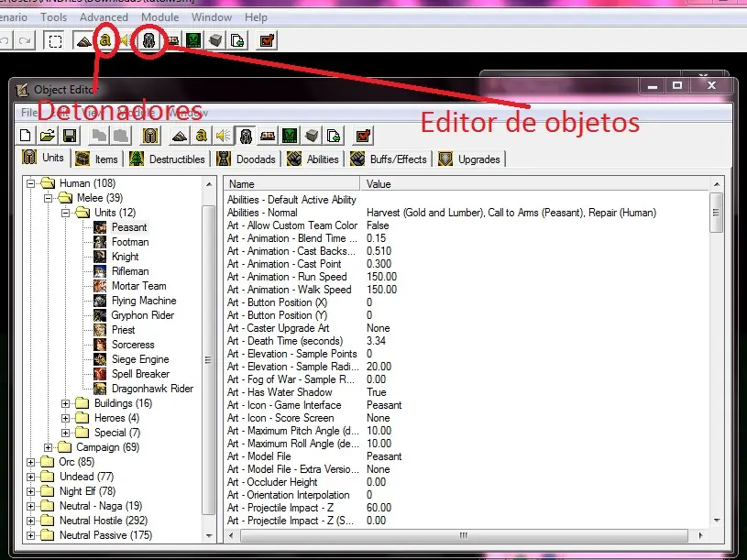
Task: Open Trigger Editor from the Object Editor toolbar
Action: (x=201, y=137)
